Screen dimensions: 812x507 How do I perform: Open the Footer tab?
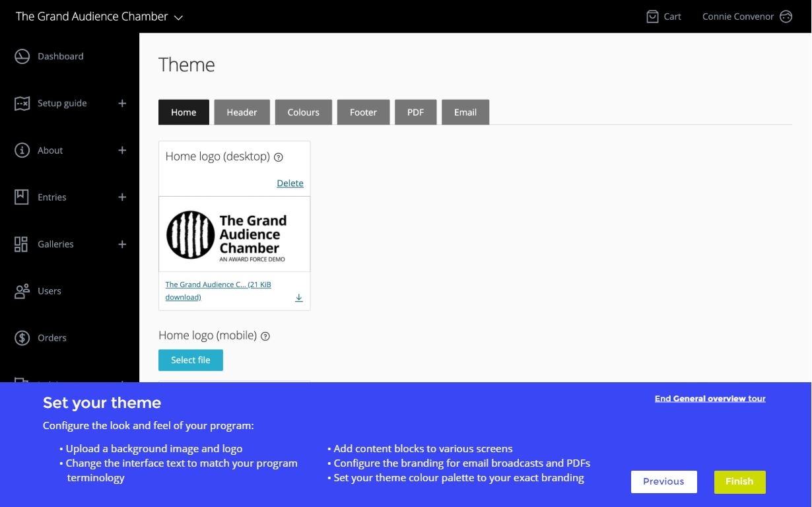pos(363,112)
